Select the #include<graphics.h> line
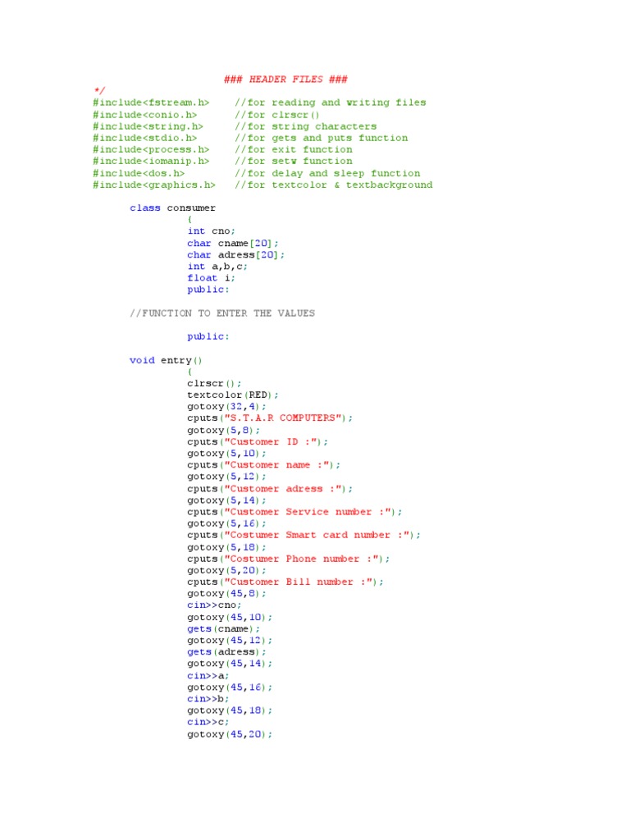 pos(154,185)
